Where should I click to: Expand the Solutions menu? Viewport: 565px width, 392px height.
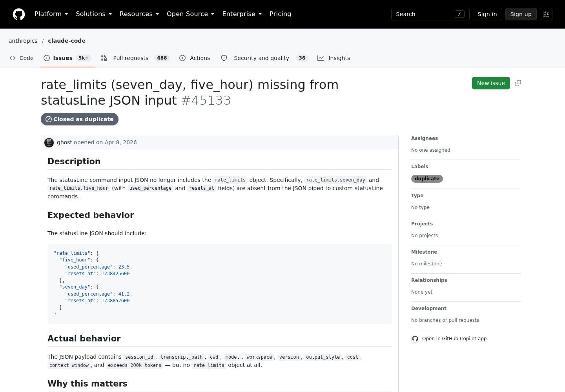click(x=94, y=14)
